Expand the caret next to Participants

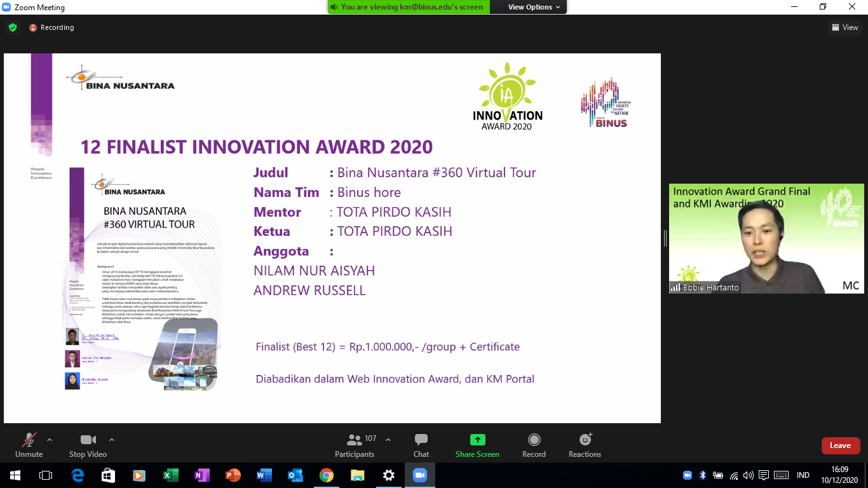[388, 440]
